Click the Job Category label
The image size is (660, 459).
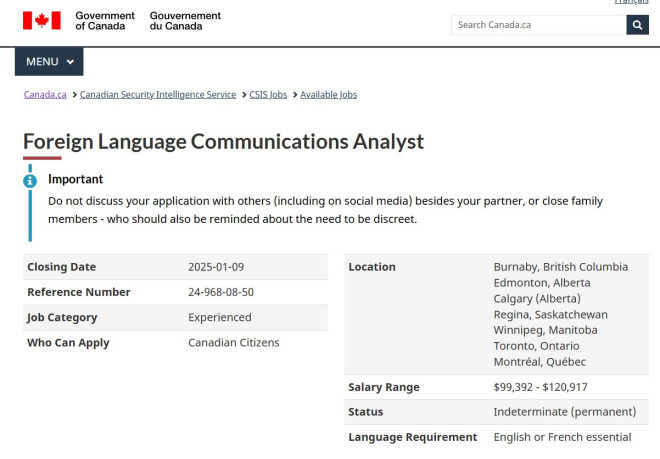point(62,318)
